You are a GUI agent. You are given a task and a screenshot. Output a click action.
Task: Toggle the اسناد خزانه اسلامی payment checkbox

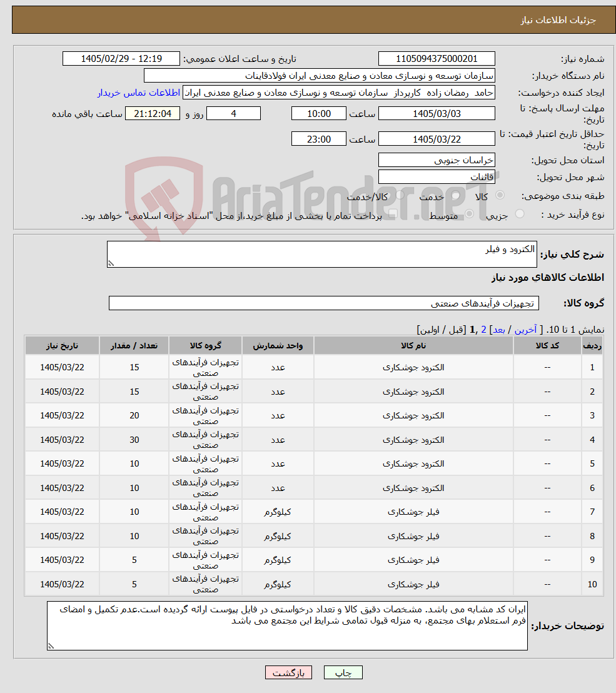(392, 214)
